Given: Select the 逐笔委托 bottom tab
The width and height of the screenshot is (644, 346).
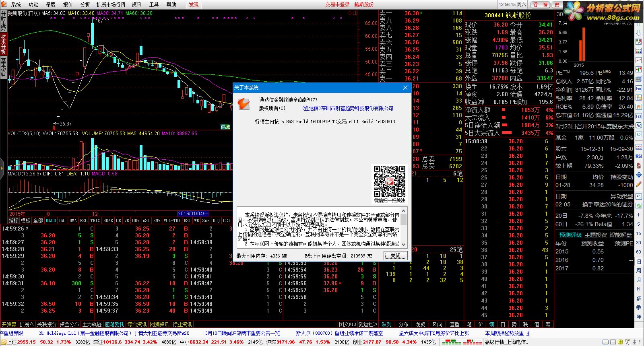Looking at the screenshot, I should click(x=115, y=324).
